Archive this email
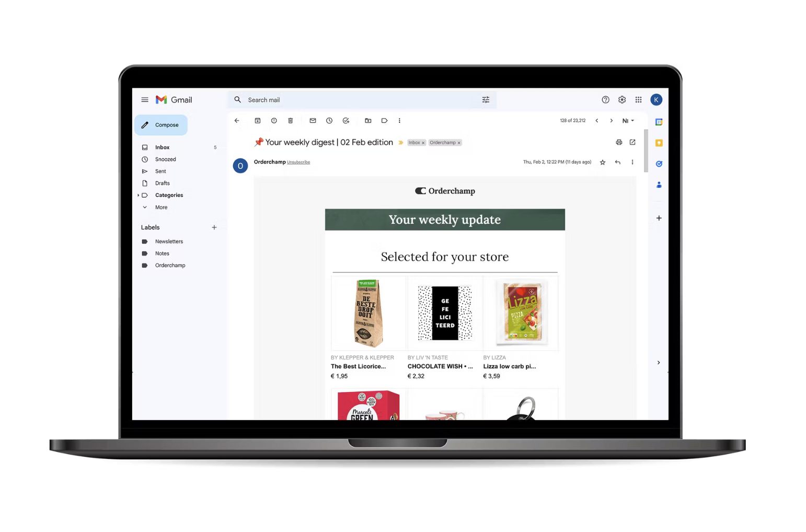806x532 pixels. tap(258, 121)
